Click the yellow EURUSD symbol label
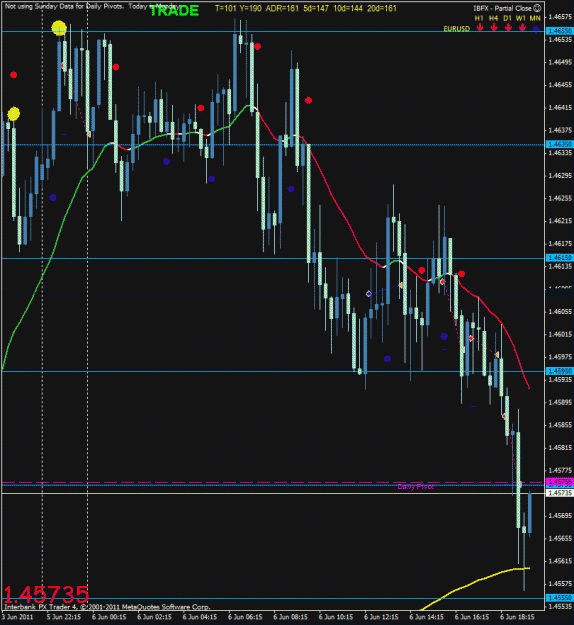Image resolution: width=574 pixels, height=625 pixels. pyautogui.click(x=457, y=29)
